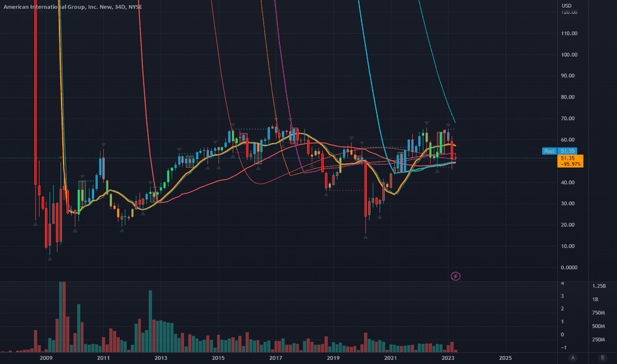Click the American International Group symbol title
This screenshot has width=617, height=364.
tap(72, 7)
